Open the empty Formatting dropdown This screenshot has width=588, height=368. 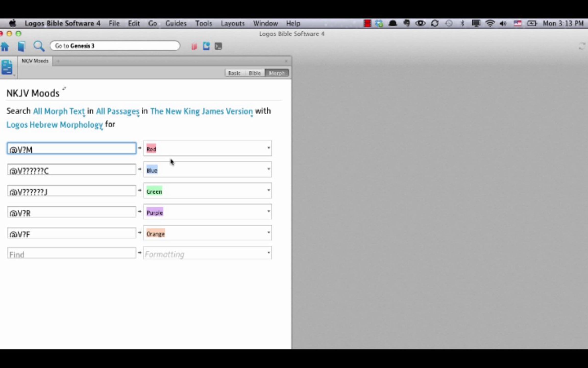coord(207,253)
